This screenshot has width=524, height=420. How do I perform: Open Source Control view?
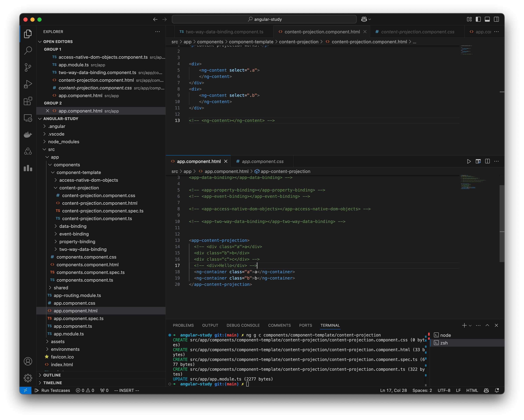28,67
